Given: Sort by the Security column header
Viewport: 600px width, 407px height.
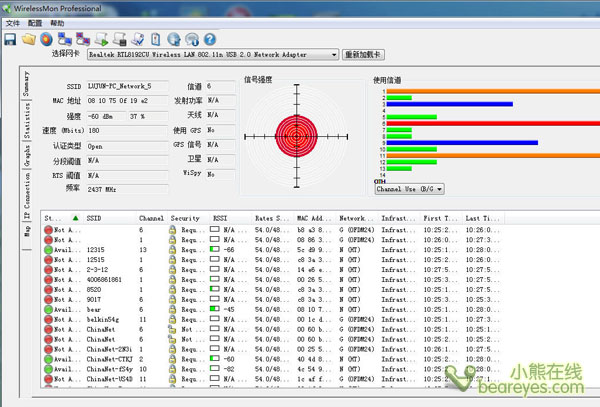Looking at the screenshot, I should tap(188, 218).
